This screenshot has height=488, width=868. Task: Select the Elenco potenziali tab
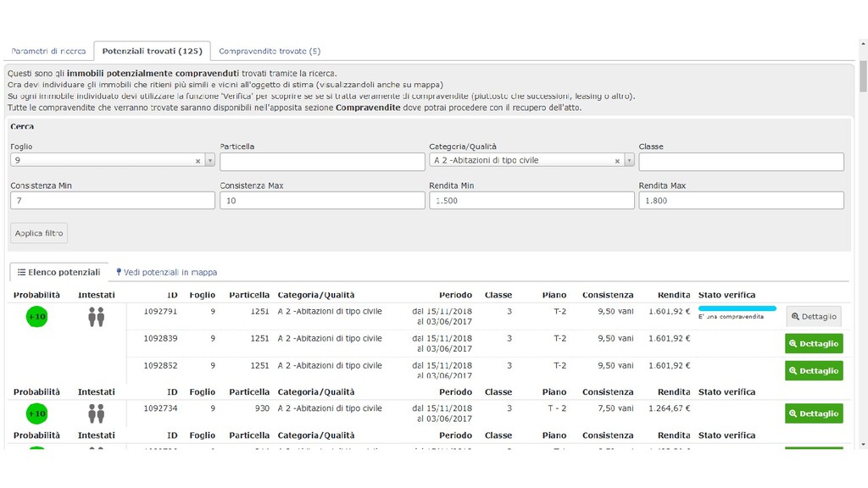pyautogui.click(x=58, y=272)
